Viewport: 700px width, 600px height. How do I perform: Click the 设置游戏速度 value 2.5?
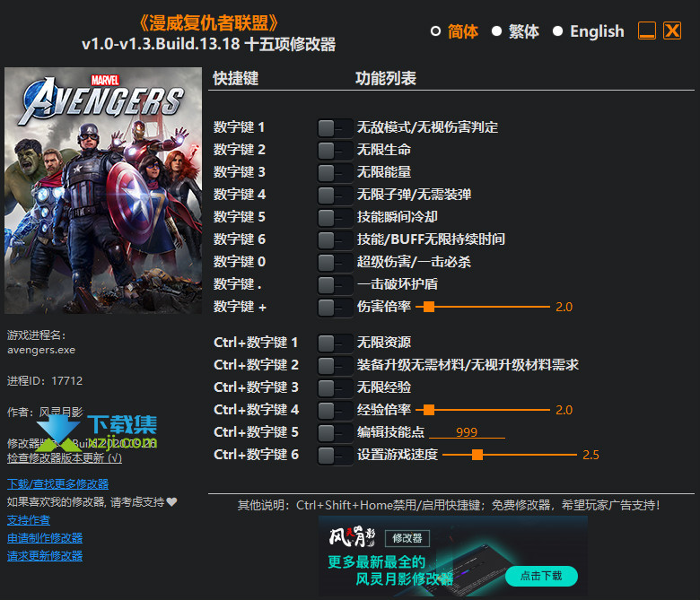point(591,455)
